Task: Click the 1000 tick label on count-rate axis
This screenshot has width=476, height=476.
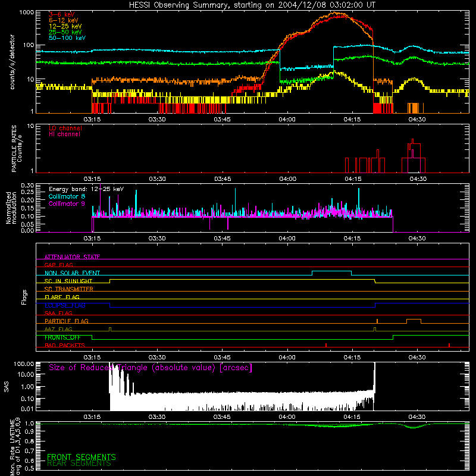Action: pyautogui.click(x=27, y=12)
